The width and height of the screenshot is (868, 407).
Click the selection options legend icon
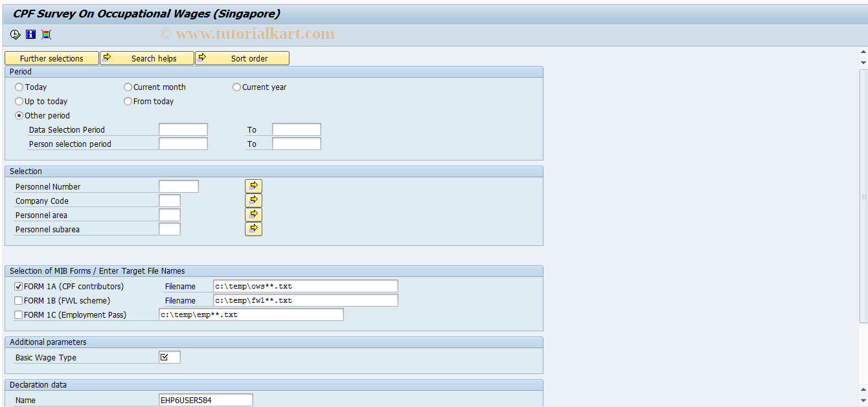click(46, 34)
